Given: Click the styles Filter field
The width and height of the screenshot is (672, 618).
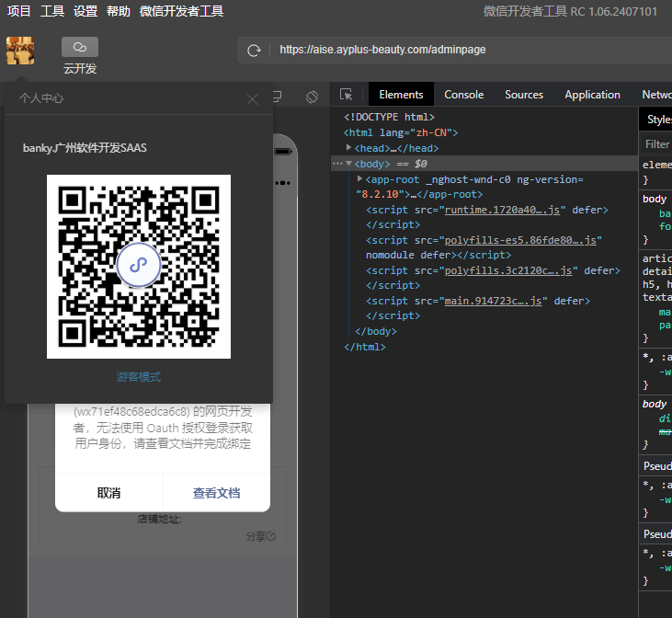Looking at the screenshot, I should click(x=657, y=144).
